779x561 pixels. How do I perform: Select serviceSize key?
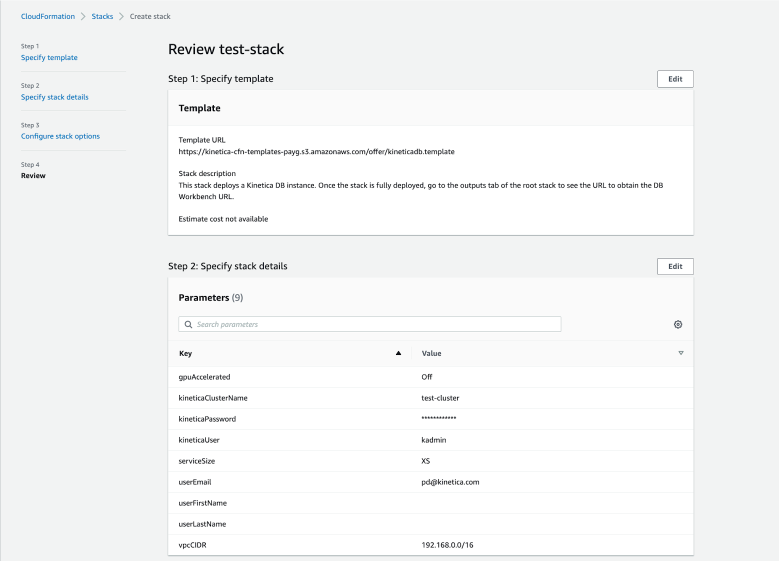[x=197, y=461]
